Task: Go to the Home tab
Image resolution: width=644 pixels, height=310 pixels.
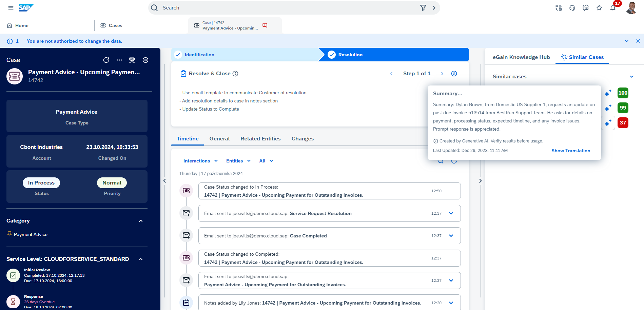Action: pos(18,25)
